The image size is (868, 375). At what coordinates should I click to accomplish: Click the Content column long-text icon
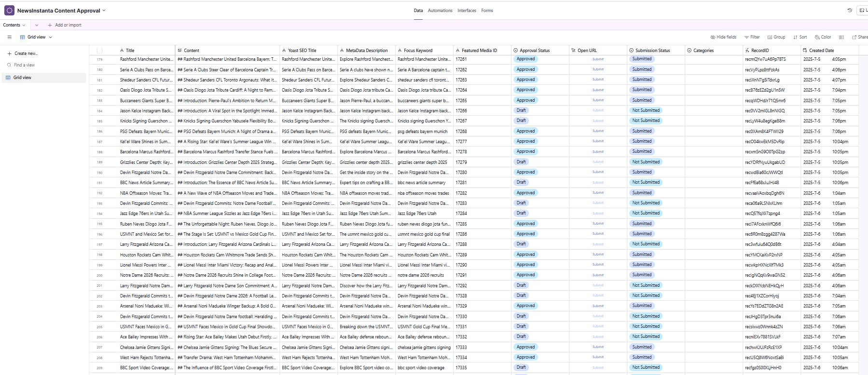pos(180,50)
